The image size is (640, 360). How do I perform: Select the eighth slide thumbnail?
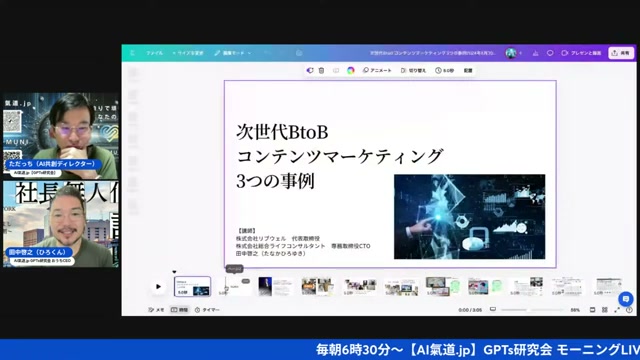coord(484,287)
